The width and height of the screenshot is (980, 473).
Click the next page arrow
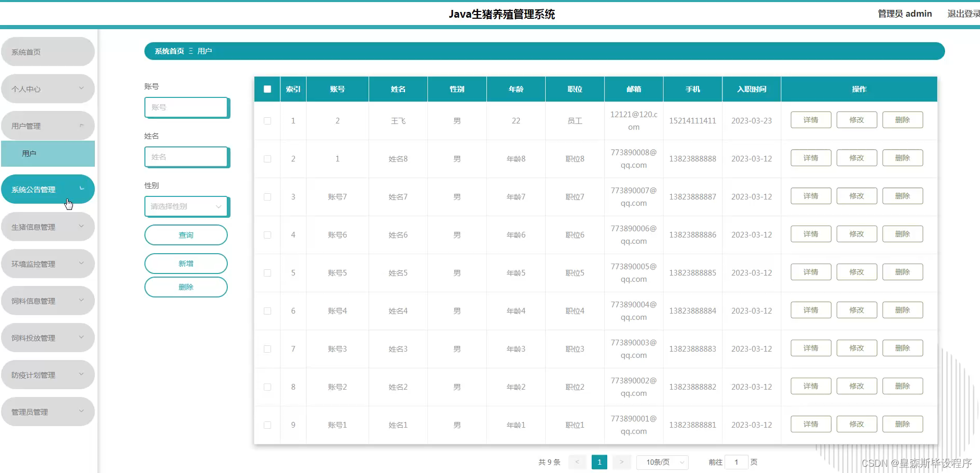621,462
